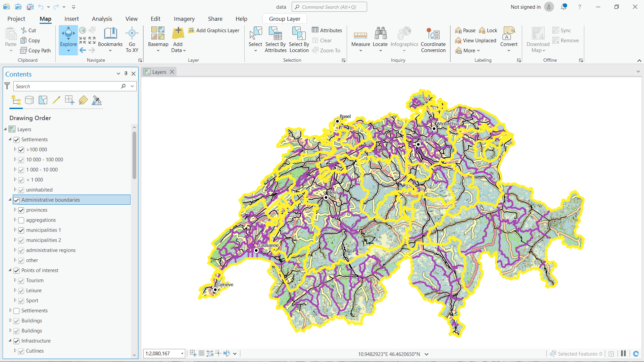Click the Contents search field
This screenshot has height=362, width=644.
pyautogui.click(x=67, y=87)
